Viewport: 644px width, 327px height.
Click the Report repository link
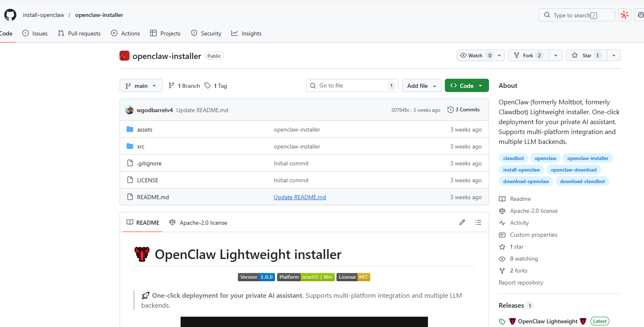pyautogui.click(x=521, y=282)
